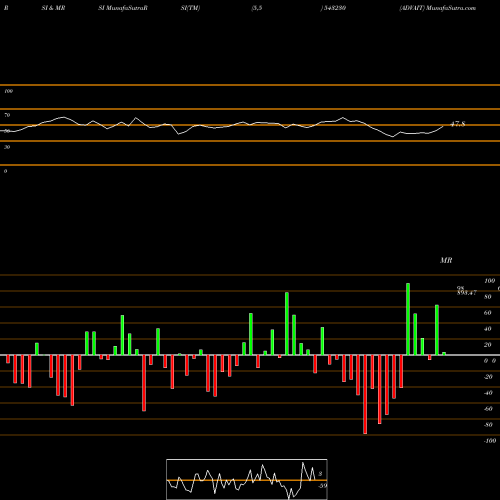Click the RSI axis label 30
Image resolution: width=500 pixels, height=500 pixels.
(7, 147)
